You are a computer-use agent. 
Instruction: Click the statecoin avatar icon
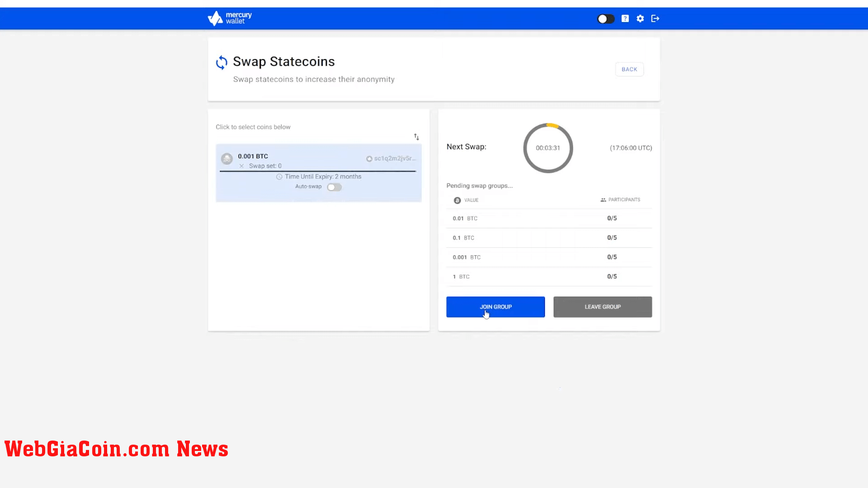pyautogui.click(x=227, y=159)
